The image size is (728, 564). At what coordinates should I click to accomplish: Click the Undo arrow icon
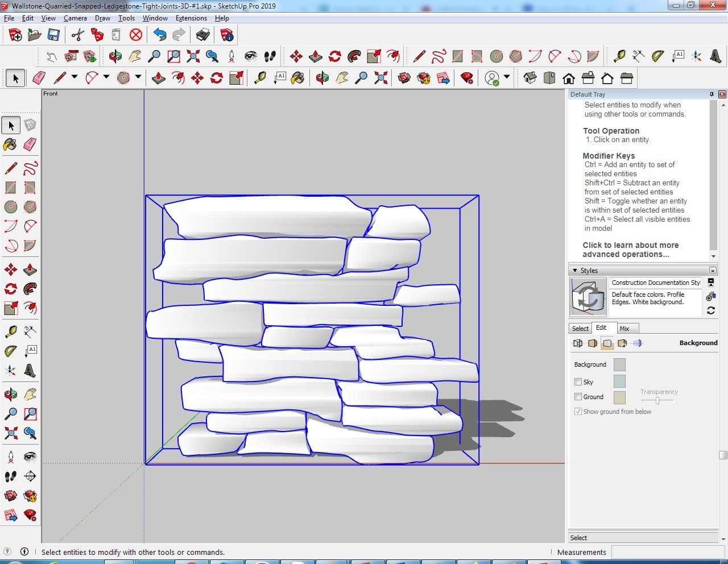tap(160, 35)
